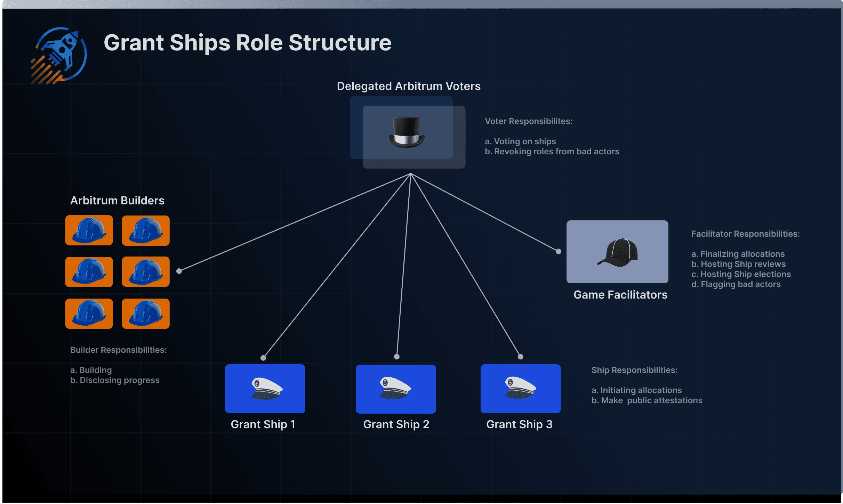
Task: Click 'a. Initiating allocations' text
Action: (x=636, y=390)
